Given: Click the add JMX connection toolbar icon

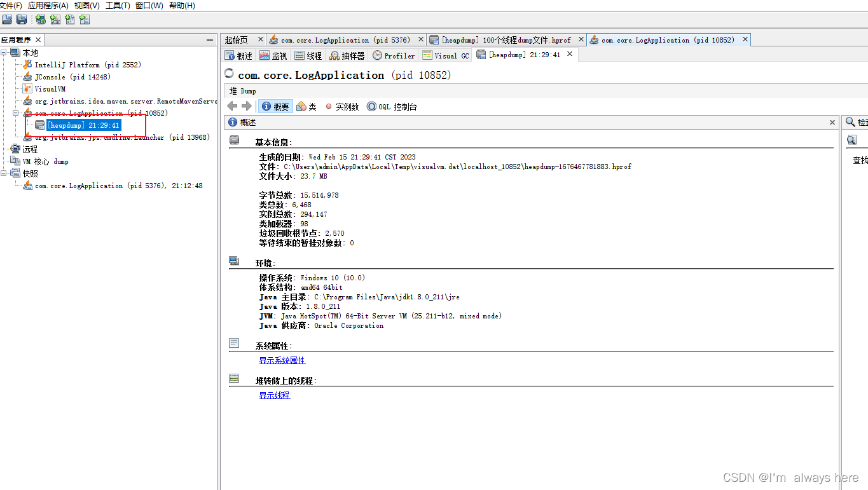Looking at the screenshot, I should [55, 20].
